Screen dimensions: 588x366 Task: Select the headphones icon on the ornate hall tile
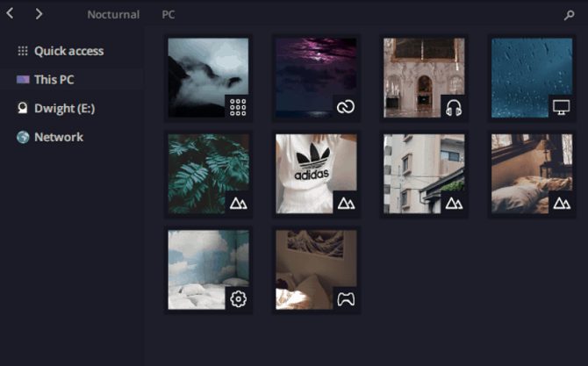coord(454,107)
